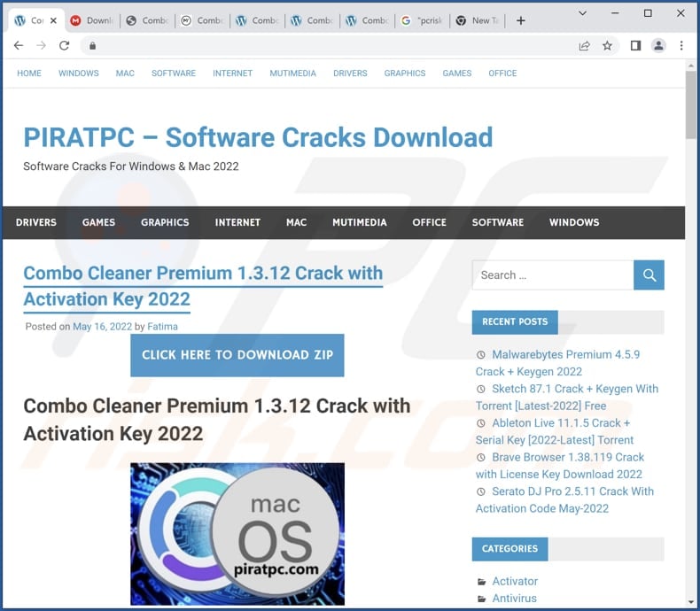Screen dimensions: 700x611
Task: Open GRAPHICS in top navigation
Action: 405,73
